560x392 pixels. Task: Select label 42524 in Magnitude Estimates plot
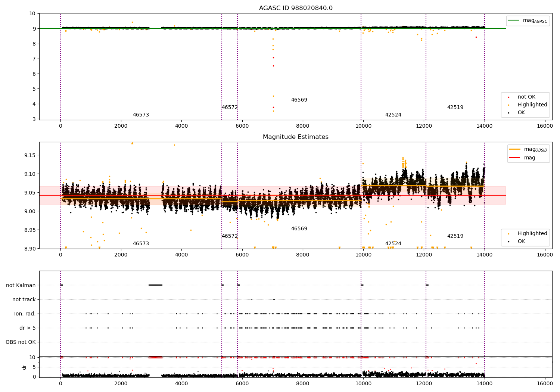pyautogui.click(x=393, y=244)
